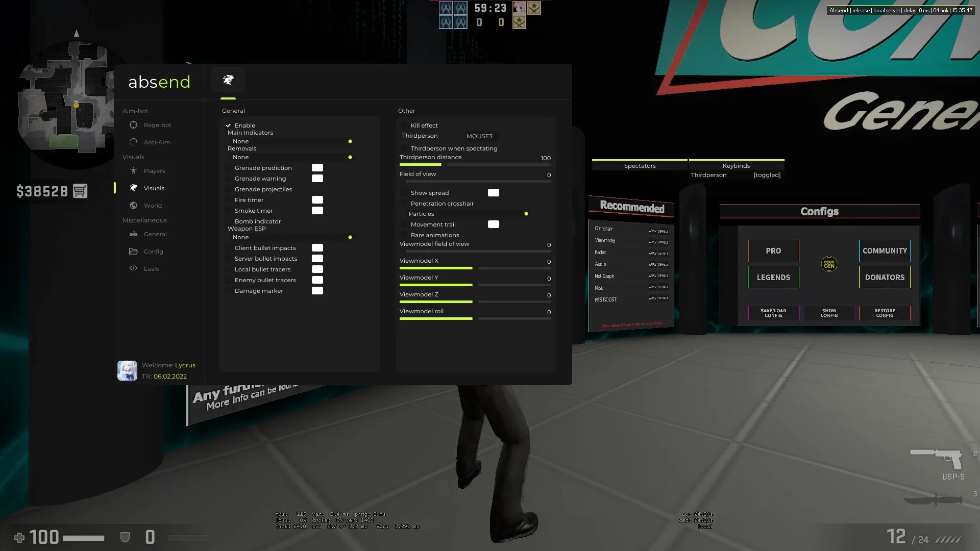The width and height of the screenshot is (980, 551).
Task: Expand the Particles dropdown
Action: [468, 214]
